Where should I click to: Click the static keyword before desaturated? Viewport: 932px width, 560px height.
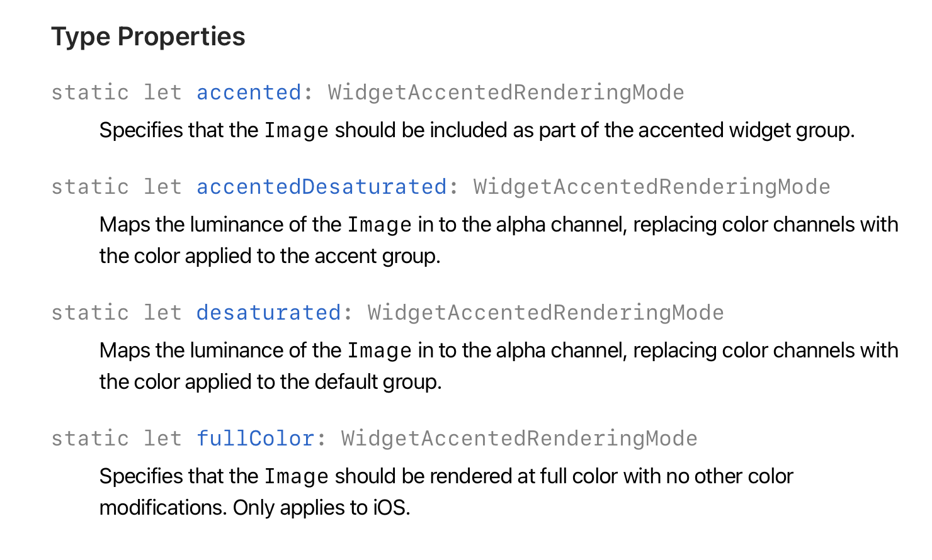pyautogui.click(x=90, y=313)
